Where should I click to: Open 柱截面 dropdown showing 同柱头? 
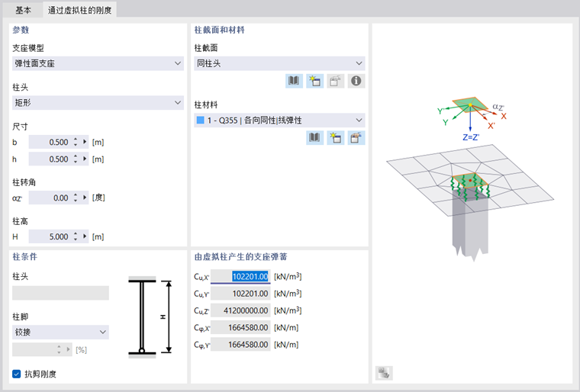coord(279,63)
